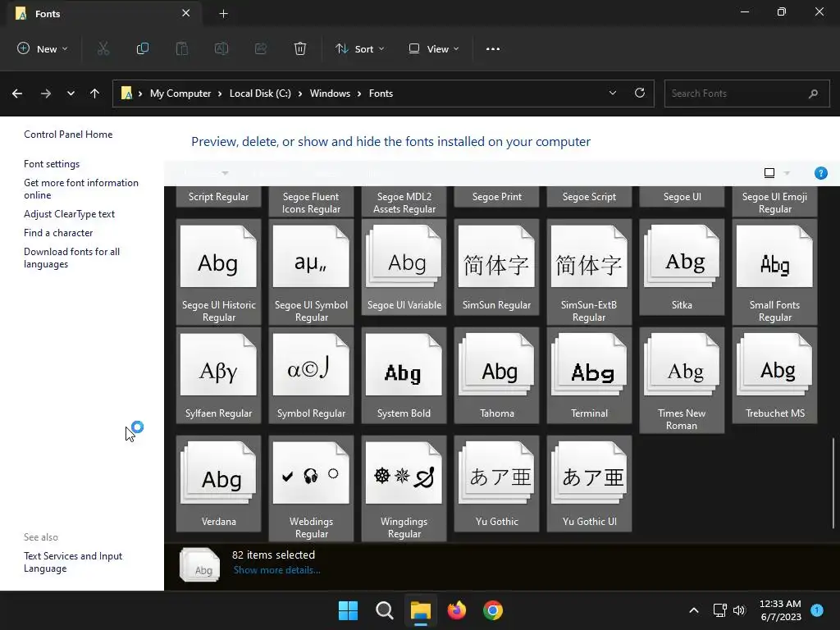Image resolution: width=840 pixels, height=630 pixels.
Task: Select the Segoe UI Variable font family
Action: coord(404,267)
